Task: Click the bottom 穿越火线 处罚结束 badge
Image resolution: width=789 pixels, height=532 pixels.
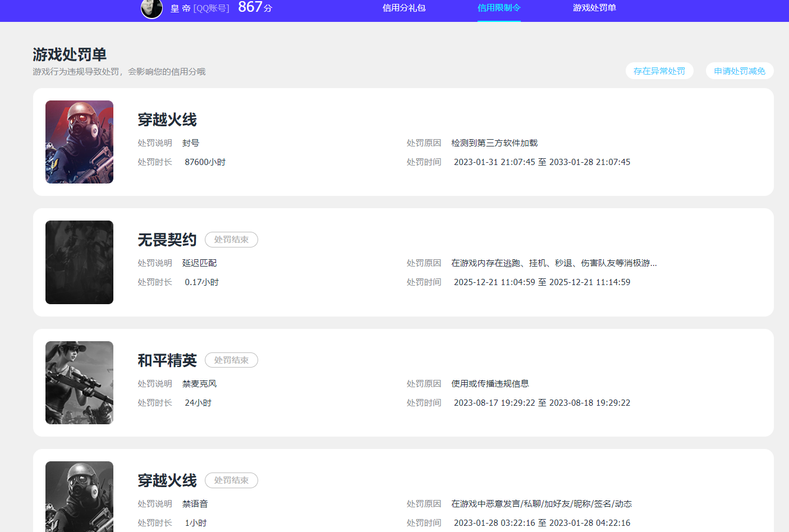Action: pos(231,480)
